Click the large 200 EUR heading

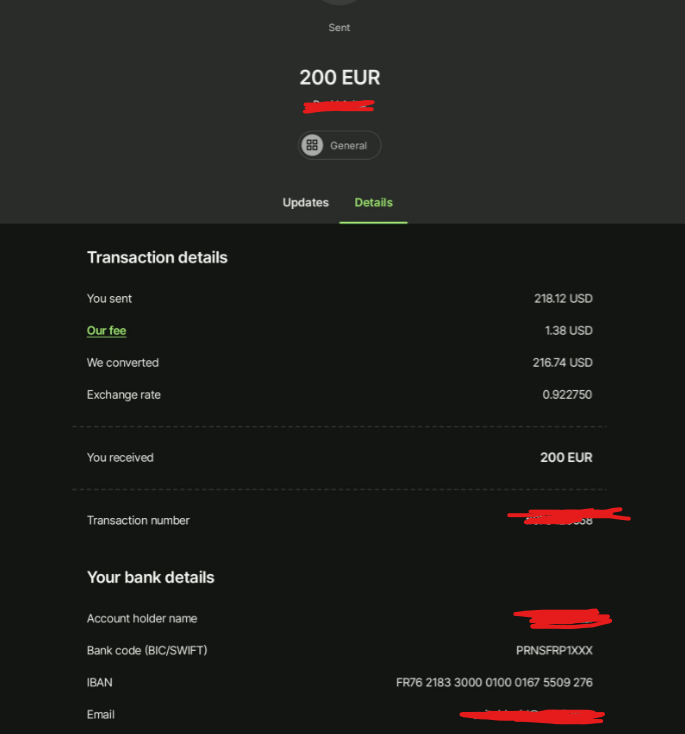click(x=340, y=77)
